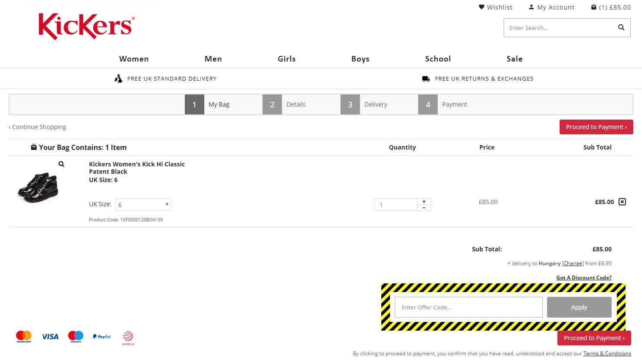Image resolution: width=642 pixels, height=364 pixels.
Task: Open the Women menu
Action: pyautogui.click(x=134, y=59)
